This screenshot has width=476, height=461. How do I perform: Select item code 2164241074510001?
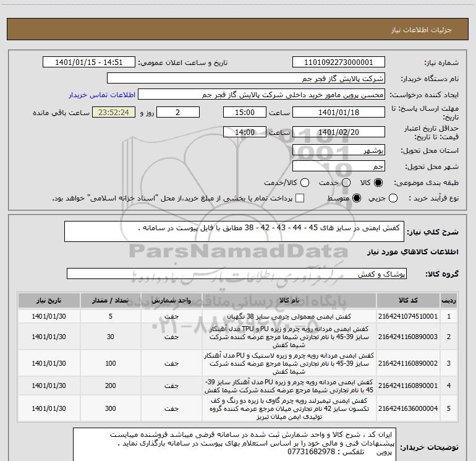click(408, 316)
